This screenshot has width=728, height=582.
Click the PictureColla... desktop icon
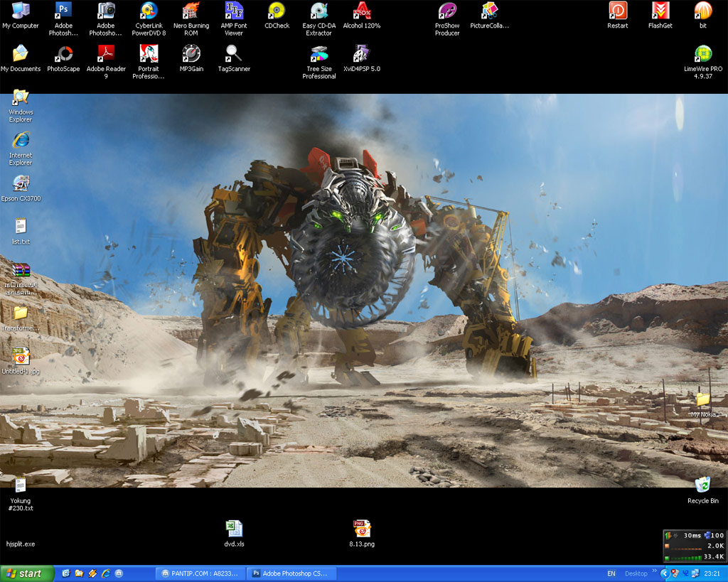pyautogui.click(x=489, y=16)
